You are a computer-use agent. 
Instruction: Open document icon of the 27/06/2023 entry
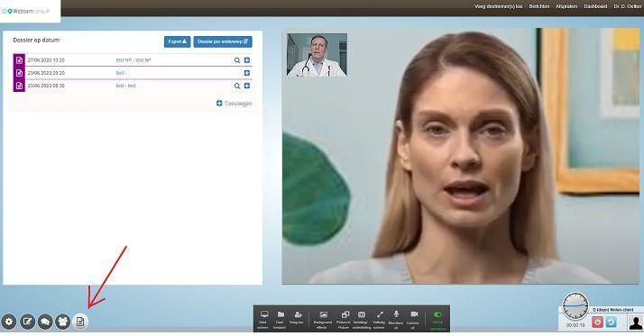tap(19, 60)
